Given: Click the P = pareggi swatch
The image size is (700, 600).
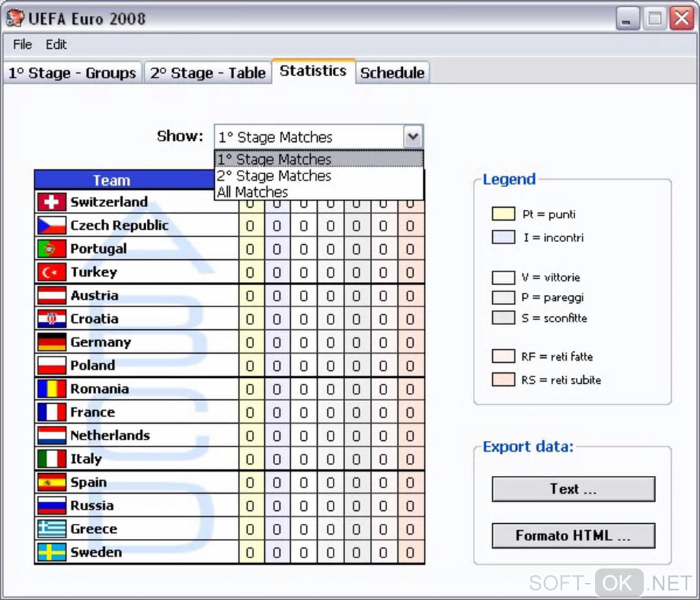Looking at the screenshot, I should click(x=504, y=297).
